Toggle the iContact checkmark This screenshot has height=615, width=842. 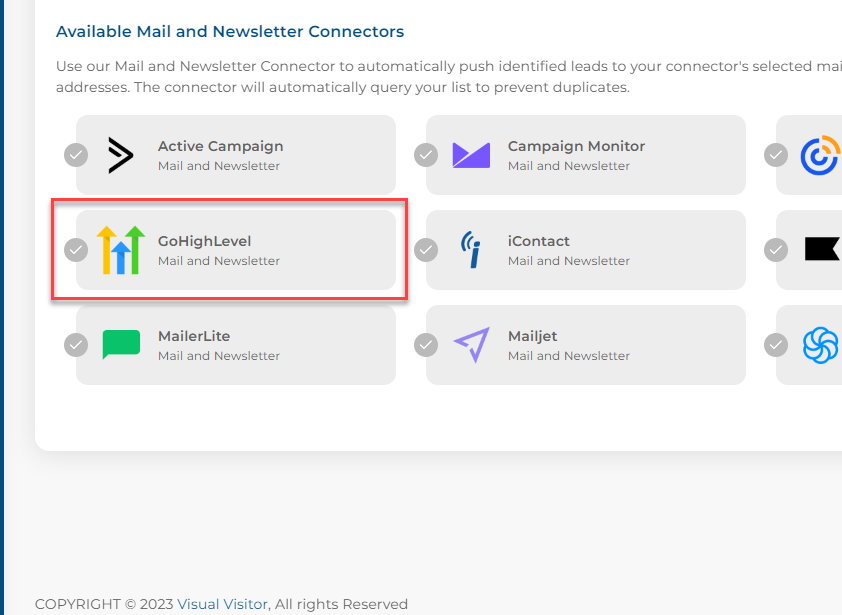click(x=426, y=250)
